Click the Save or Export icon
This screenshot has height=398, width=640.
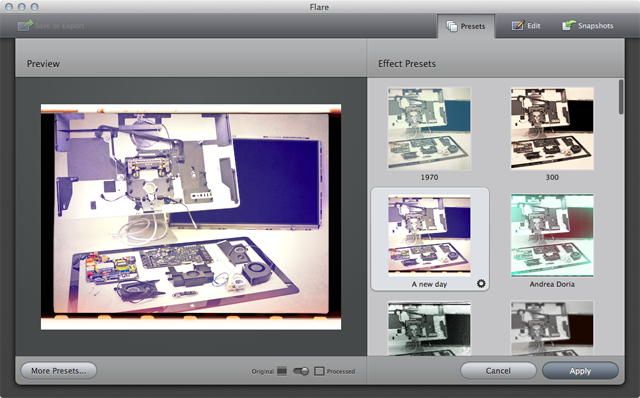25,25
